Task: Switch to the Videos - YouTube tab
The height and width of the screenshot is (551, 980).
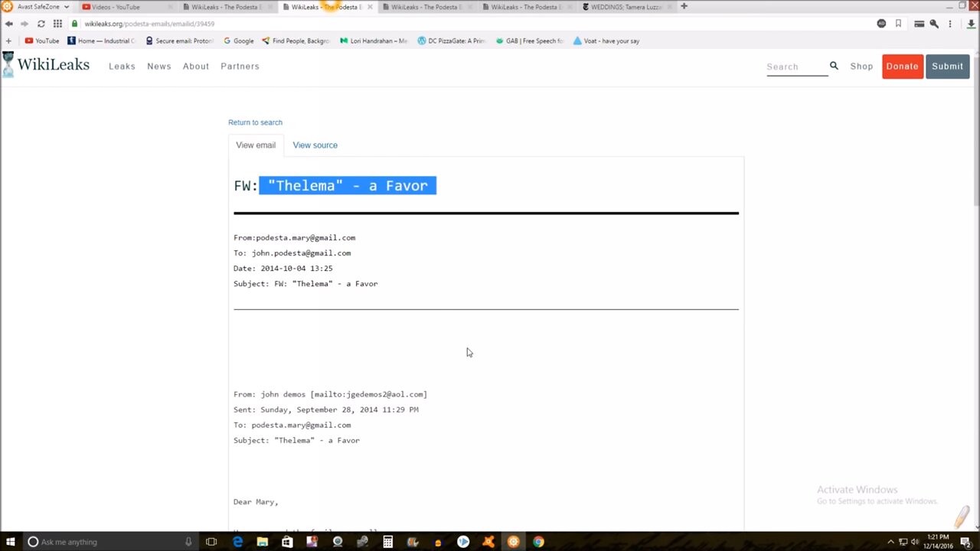Action: [x=126, y=7]
